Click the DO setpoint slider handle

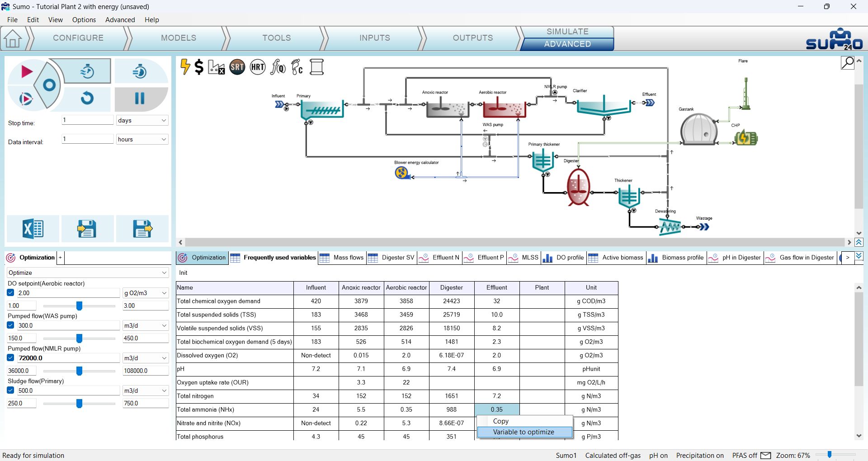pos(79,306)
